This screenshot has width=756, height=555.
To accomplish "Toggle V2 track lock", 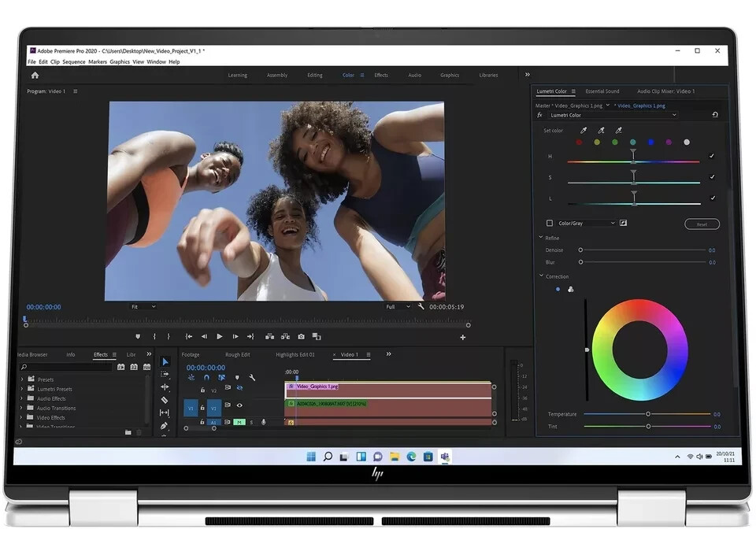I will (x=202, y=390).
